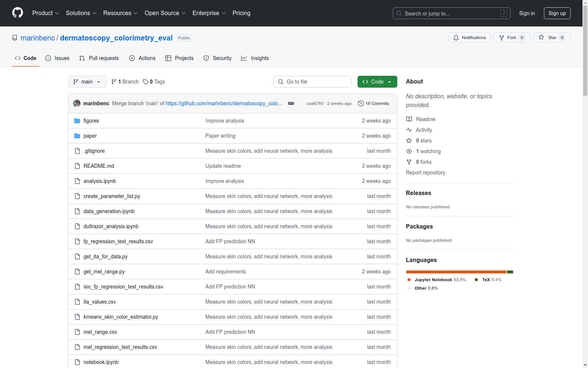
Task: Click the dullrazor_analysis.ipynb file icon
Action: 77,226
